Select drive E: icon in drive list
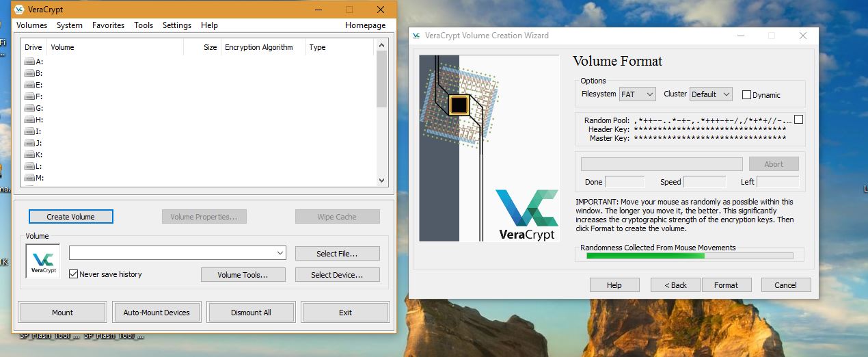Viewport: 868px width, 357px height. pyautogui.click(x=29, y=85)
